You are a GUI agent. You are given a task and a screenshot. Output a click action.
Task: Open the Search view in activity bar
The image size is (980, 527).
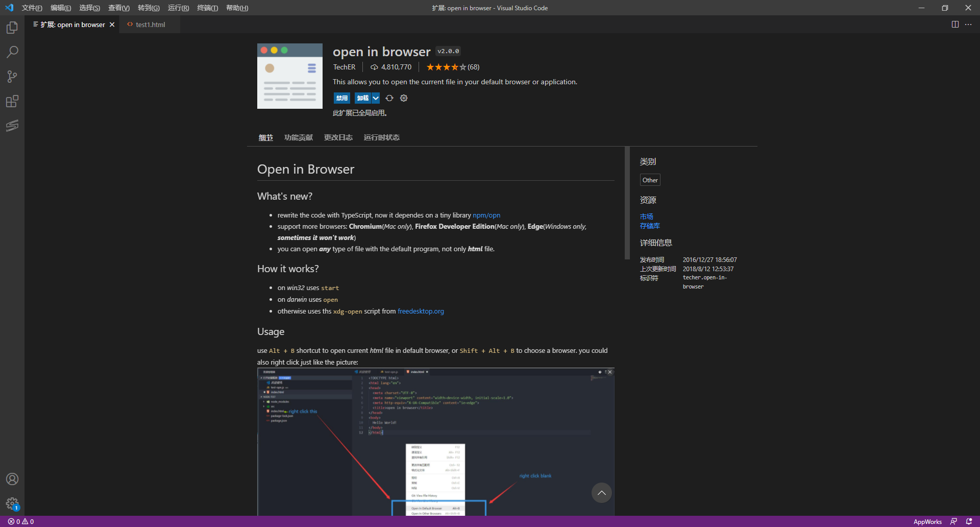[x=12, y=52]
